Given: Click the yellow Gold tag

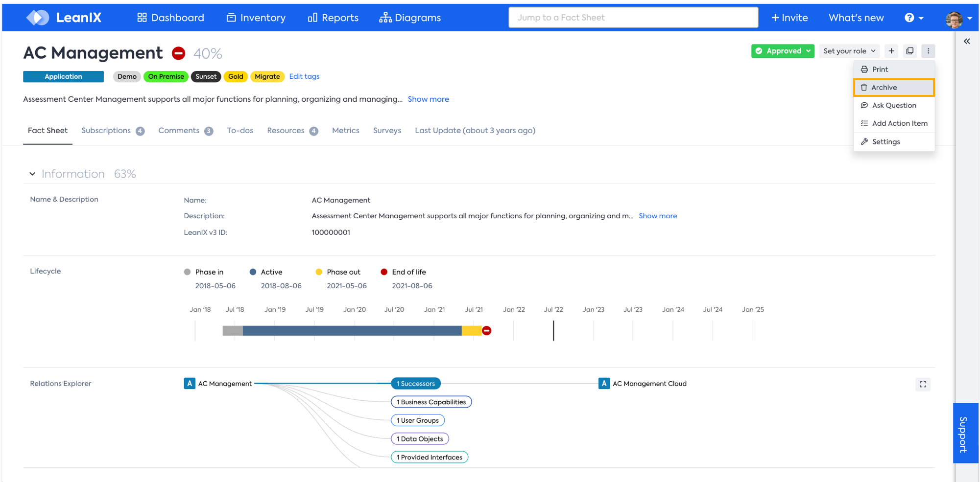Looking at the screenshot, I should (x=236, y=77).
